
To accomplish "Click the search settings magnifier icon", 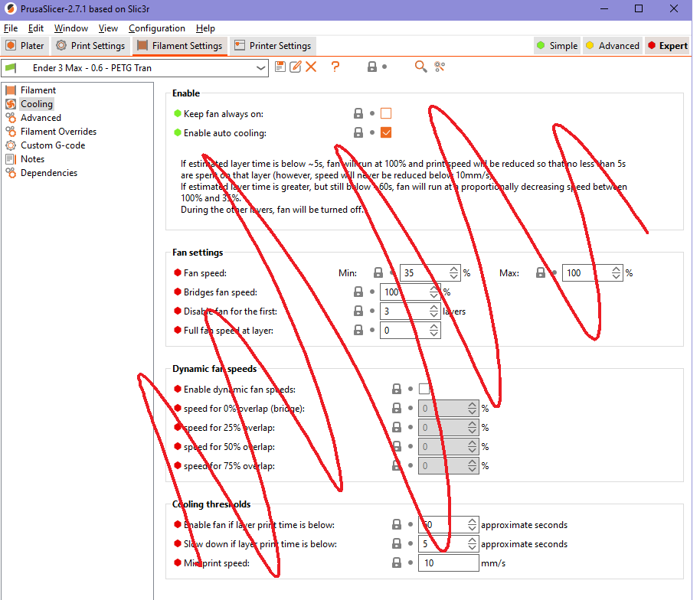I will 420,67.
